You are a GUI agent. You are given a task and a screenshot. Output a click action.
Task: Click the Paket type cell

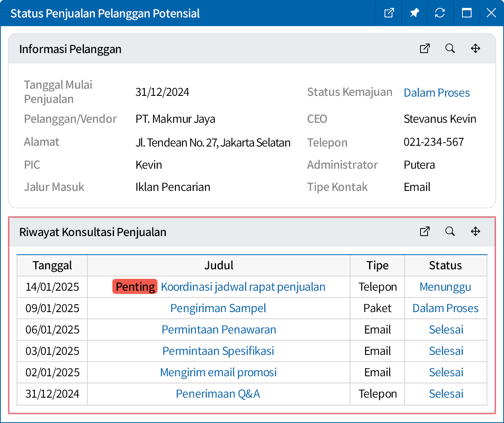[x=377, y=308]
